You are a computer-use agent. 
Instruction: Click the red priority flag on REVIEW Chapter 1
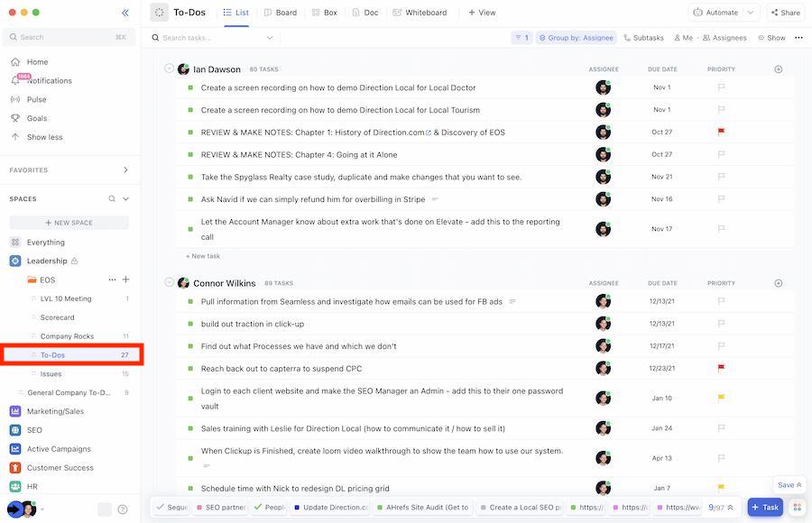(x=720, y=129)
